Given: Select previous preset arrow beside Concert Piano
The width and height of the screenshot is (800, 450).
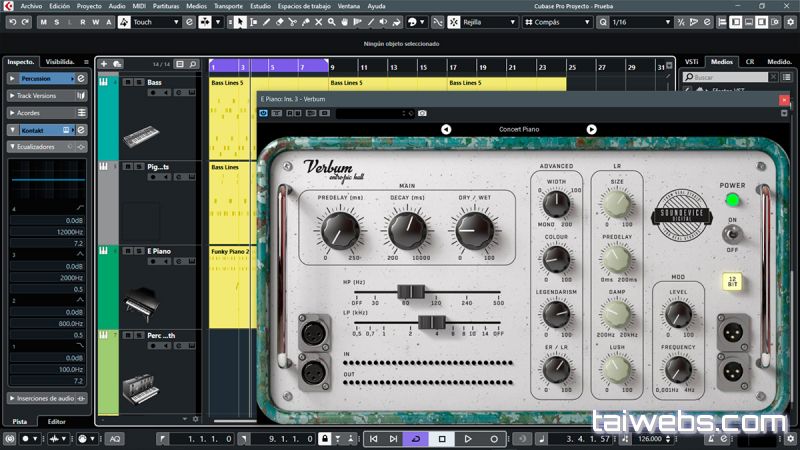Looking at the screenshot, I should (446, 129).
